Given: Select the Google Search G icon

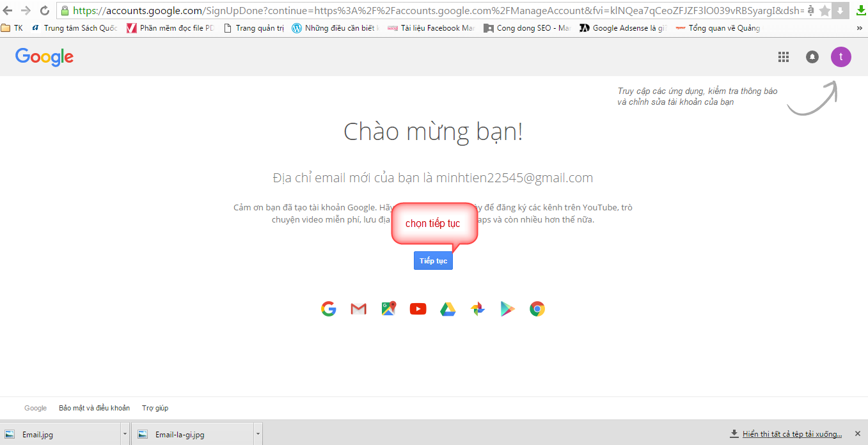Looking at the screenshot, I should coord(328,309).
